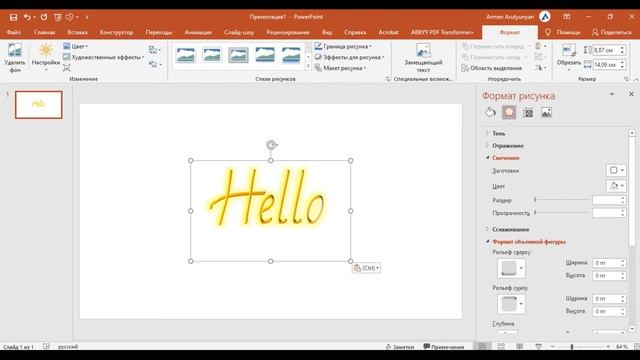
Task: Open the Слайд-шоу tab
Action: tap(239, 32)
